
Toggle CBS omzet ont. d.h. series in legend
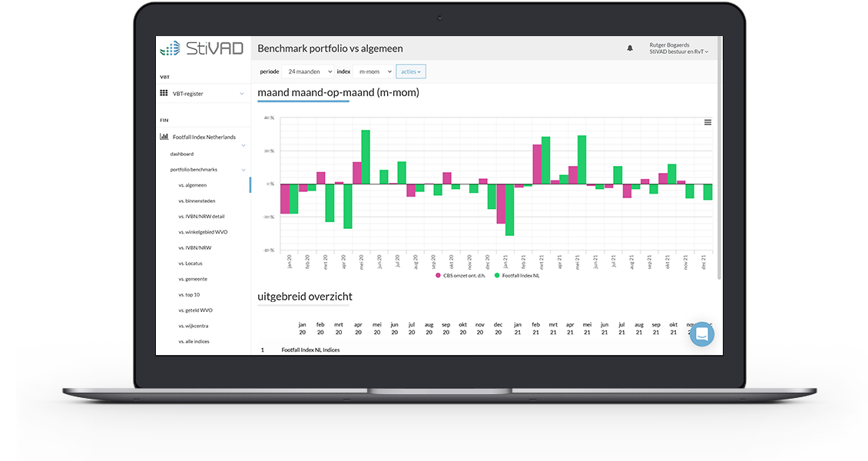[x=461, y=276]
